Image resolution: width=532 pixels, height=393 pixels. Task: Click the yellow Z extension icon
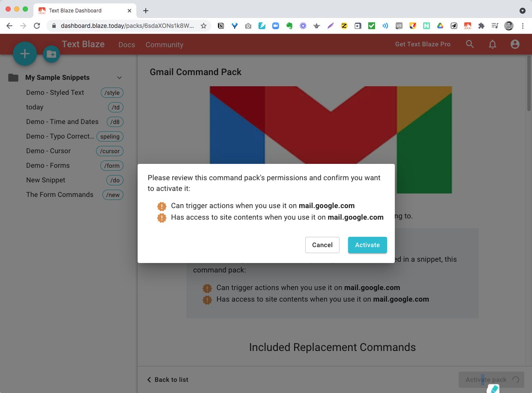344,26
